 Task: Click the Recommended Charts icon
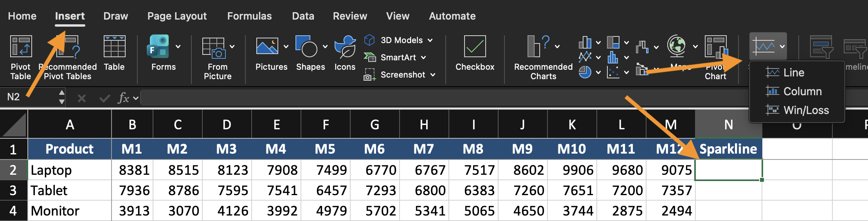click(x=538, y=47)
